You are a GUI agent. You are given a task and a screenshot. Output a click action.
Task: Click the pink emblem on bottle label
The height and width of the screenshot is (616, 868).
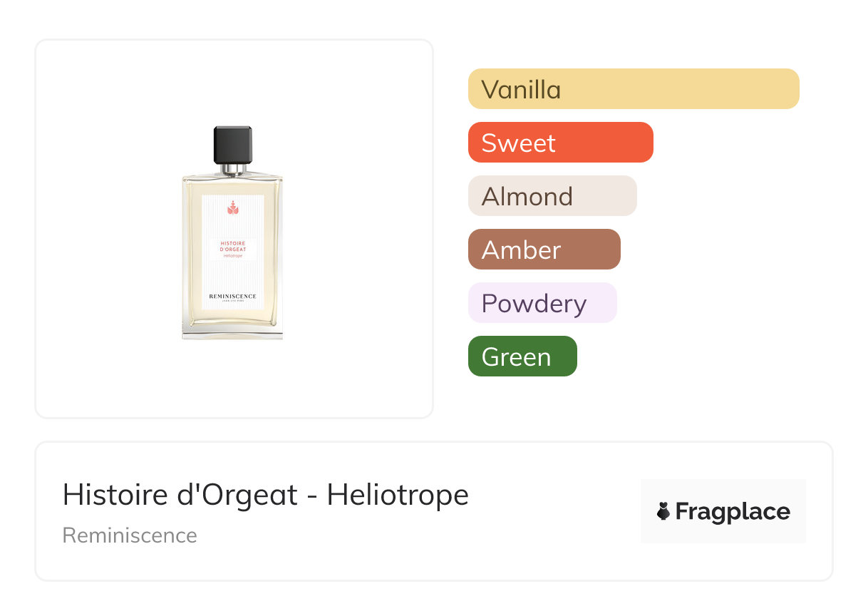pyautogui.click(x=232, y=208)
